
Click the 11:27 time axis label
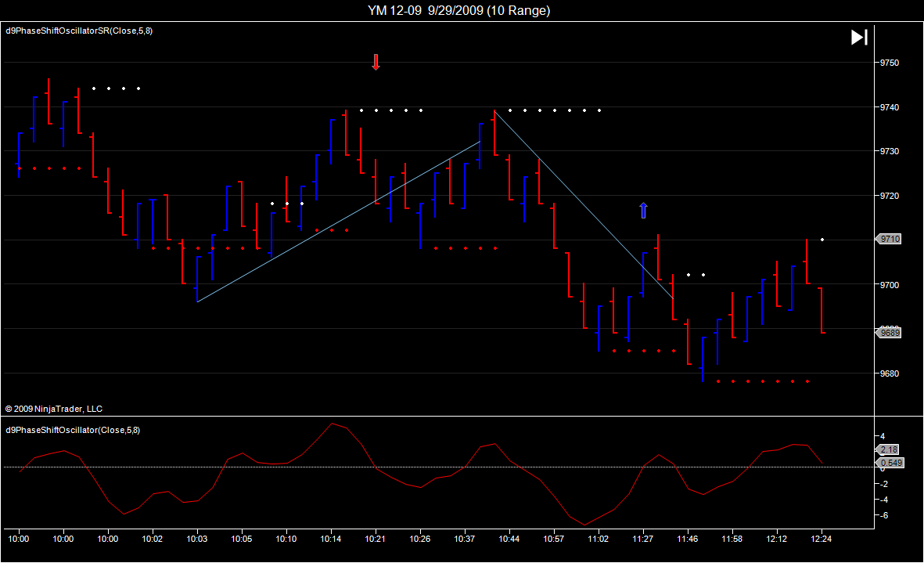[643, 539]
